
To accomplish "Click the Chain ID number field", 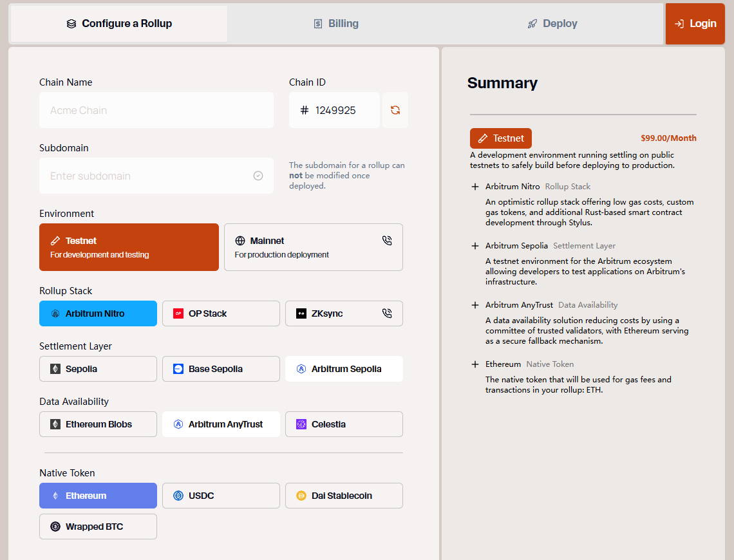I will (334, 111).
